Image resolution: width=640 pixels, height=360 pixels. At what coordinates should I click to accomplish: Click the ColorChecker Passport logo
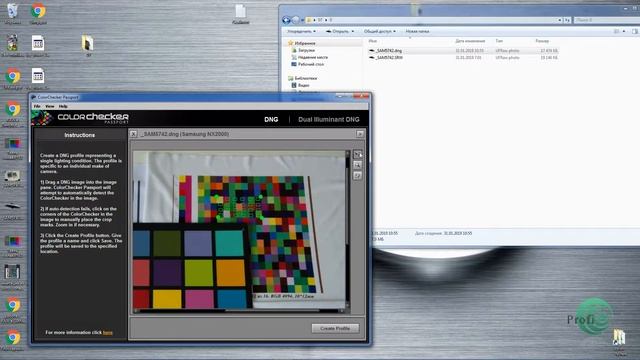click(x=81, y=118)
